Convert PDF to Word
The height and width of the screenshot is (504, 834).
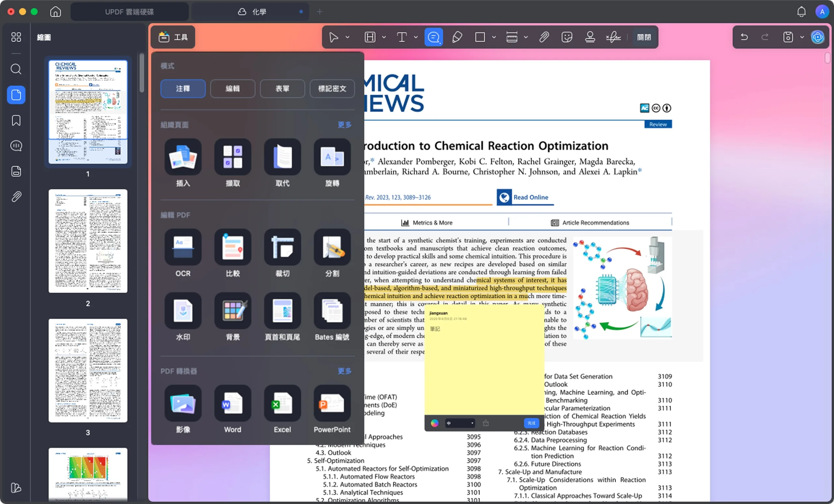(x=233, y=403)
